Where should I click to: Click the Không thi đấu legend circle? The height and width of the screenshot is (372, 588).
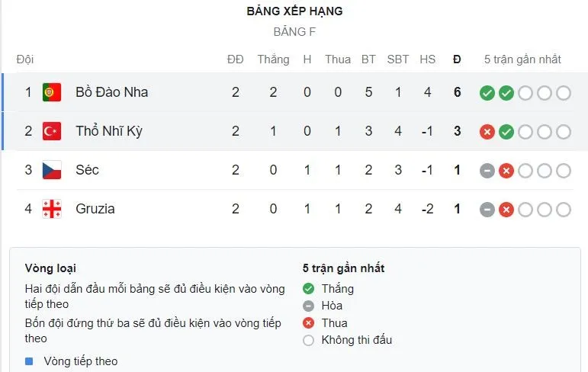[308, 340]
